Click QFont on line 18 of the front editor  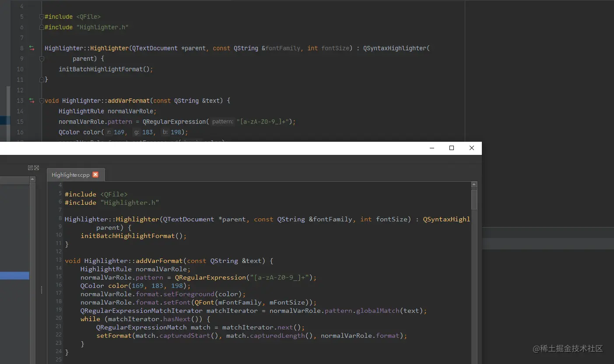pyautogui.click(x=204, y=302)
